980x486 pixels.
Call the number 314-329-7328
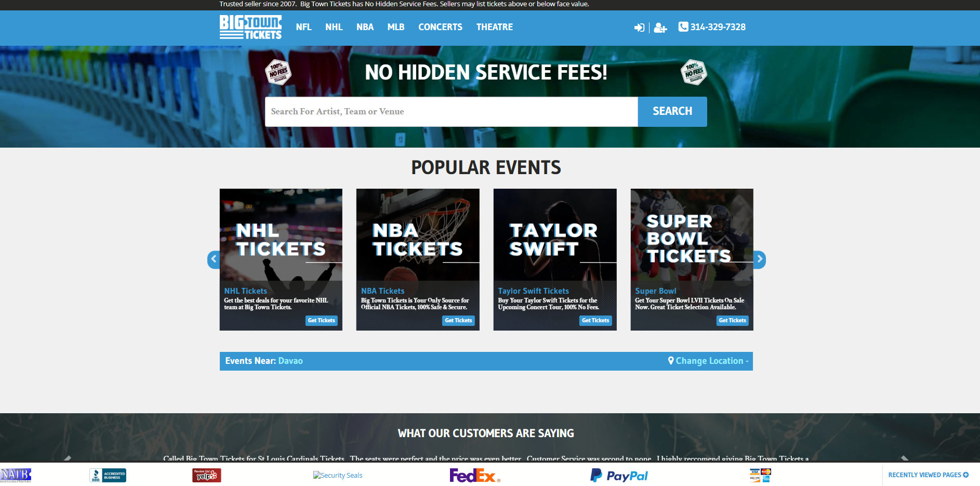718,27
